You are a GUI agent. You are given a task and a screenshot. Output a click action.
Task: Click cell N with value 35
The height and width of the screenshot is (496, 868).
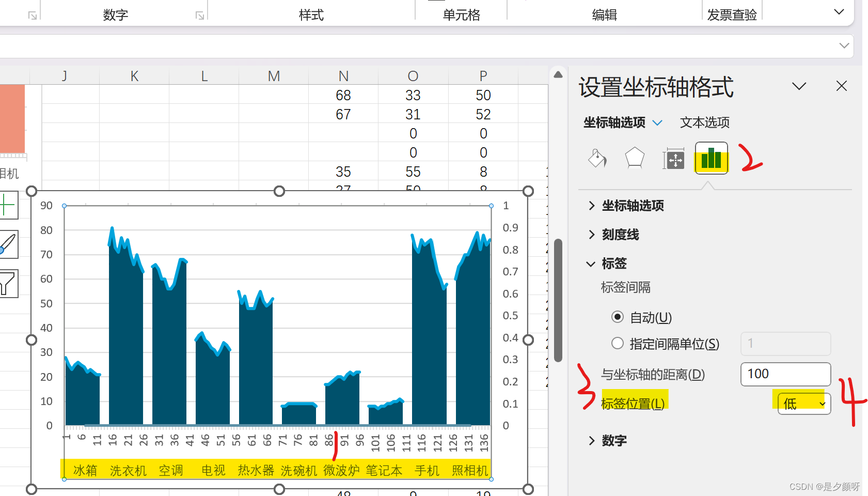click(x=343, y=172)
